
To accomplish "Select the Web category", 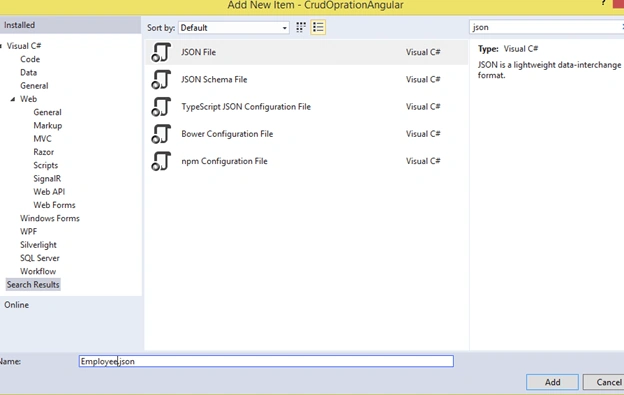I will 28,99.
